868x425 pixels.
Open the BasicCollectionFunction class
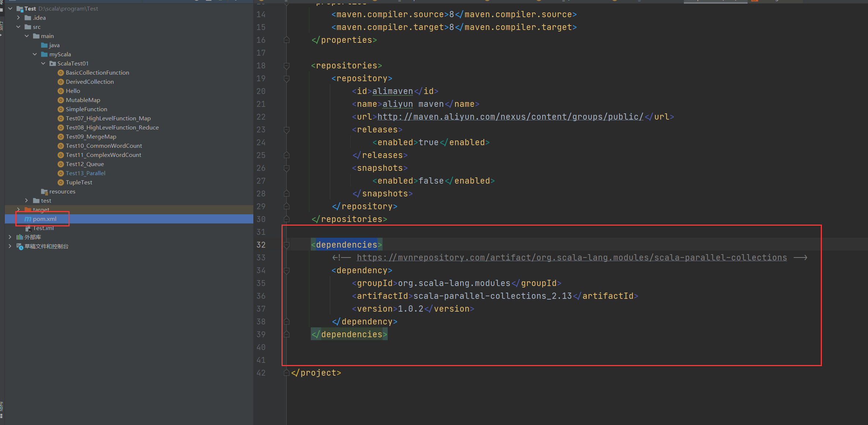coord(97,72)
